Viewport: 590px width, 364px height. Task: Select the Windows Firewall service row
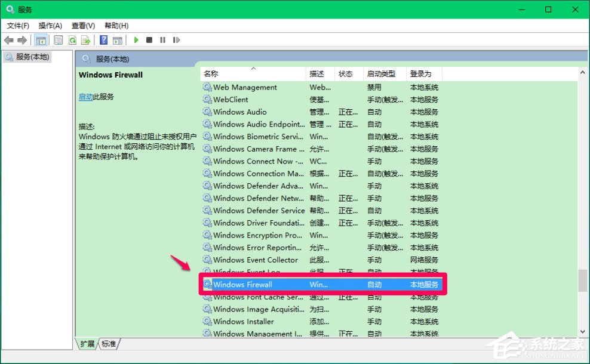pyautogui.click(x=251, y=285)
